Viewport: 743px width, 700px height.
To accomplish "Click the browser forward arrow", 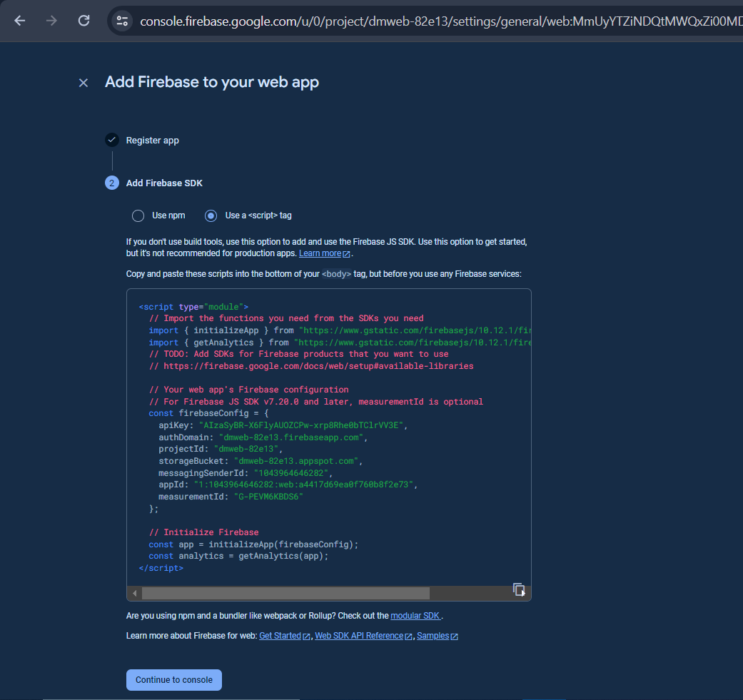I will click(x=51, y=21).
